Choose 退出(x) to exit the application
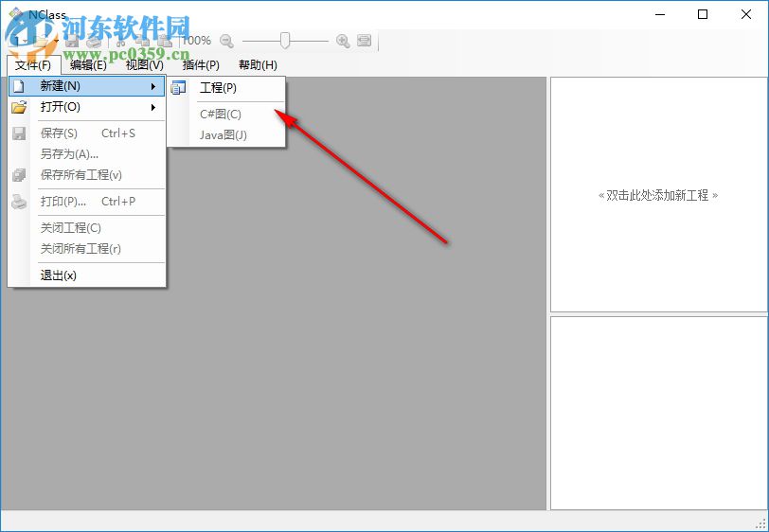The image size is (769, 532). click(87, 275)
